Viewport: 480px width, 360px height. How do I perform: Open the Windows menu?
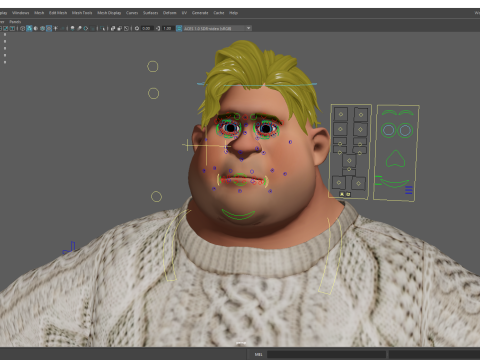click(20, 13)
